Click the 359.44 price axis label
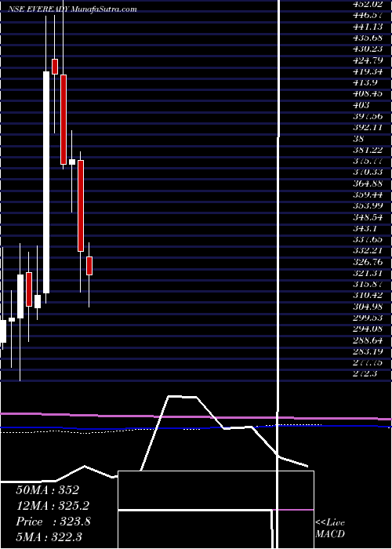This screenshot has height=549, width=392. [369, 195]
